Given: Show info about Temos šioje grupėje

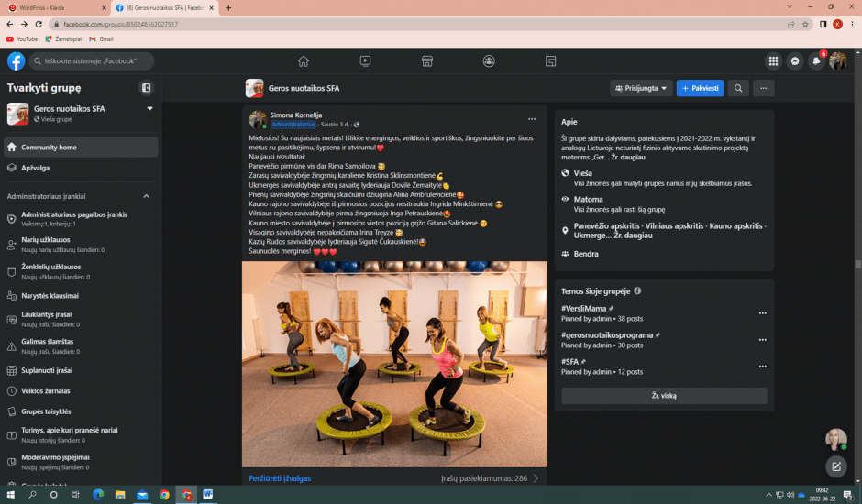Looking at the screenshot, I should [x=637, y=290].
